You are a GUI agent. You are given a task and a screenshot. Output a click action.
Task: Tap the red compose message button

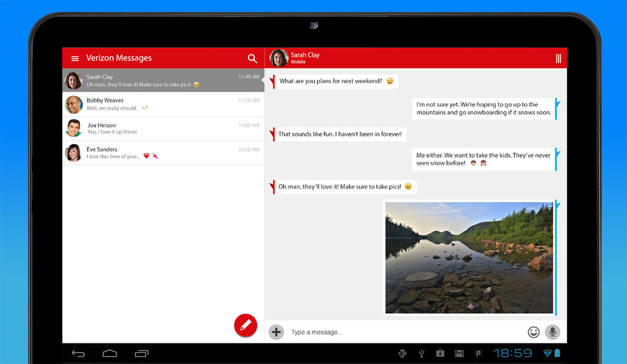tap(246, 325)
